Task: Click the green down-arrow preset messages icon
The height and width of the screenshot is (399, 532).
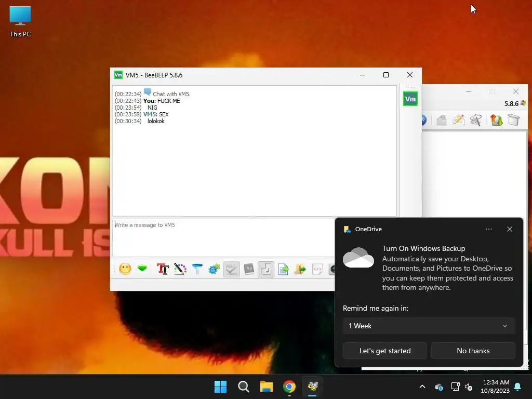Action: [x=142, y=269]
